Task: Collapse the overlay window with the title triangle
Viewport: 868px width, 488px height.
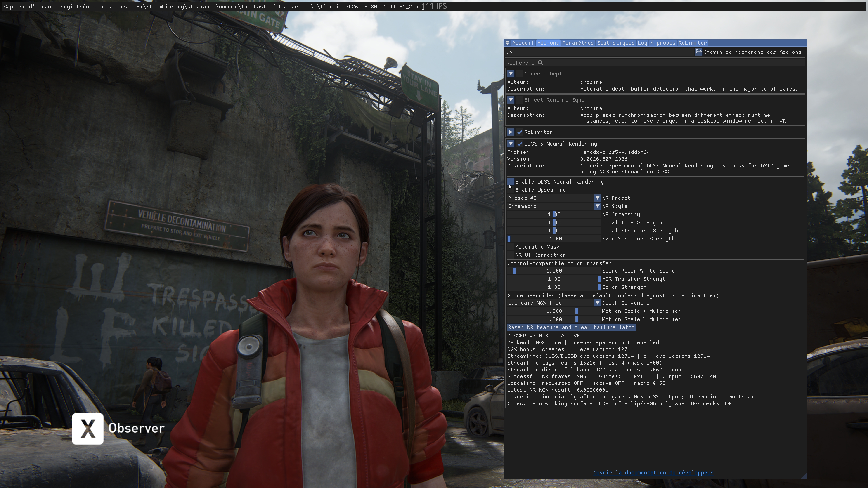Action: click(507, 43)
